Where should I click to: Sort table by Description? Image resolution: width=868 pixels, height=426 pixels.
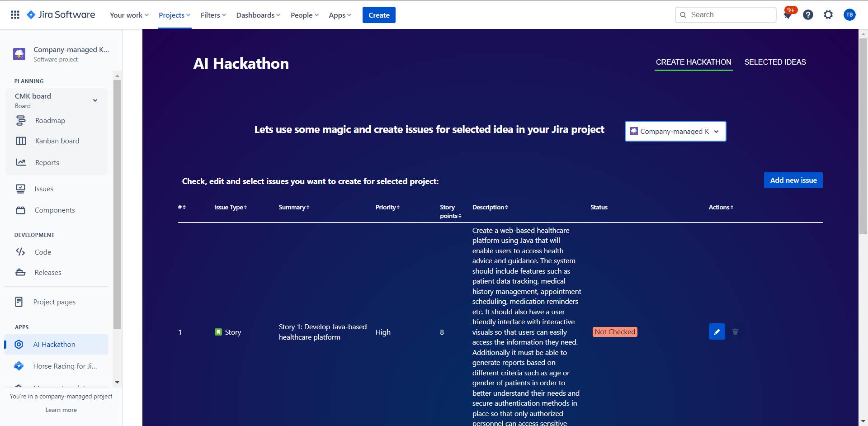(x=490, y=207)
